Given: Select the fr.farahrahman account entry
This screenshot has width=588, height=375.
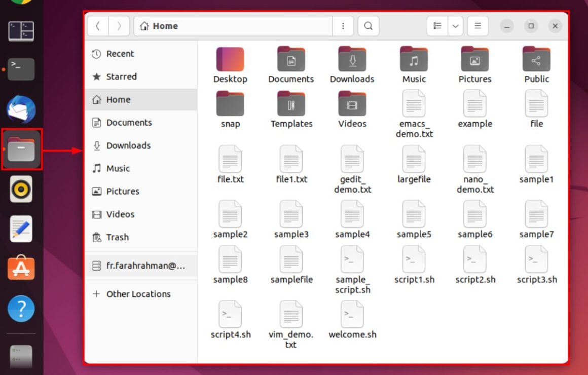Looking at the screenshot, I should 140,266.
